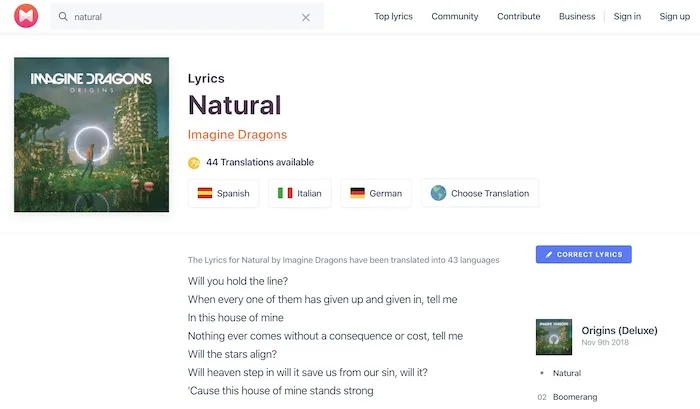Open the Imagine Dragons artist link
The height and width of the screenshot is (409, 700).
pos(238,134)
